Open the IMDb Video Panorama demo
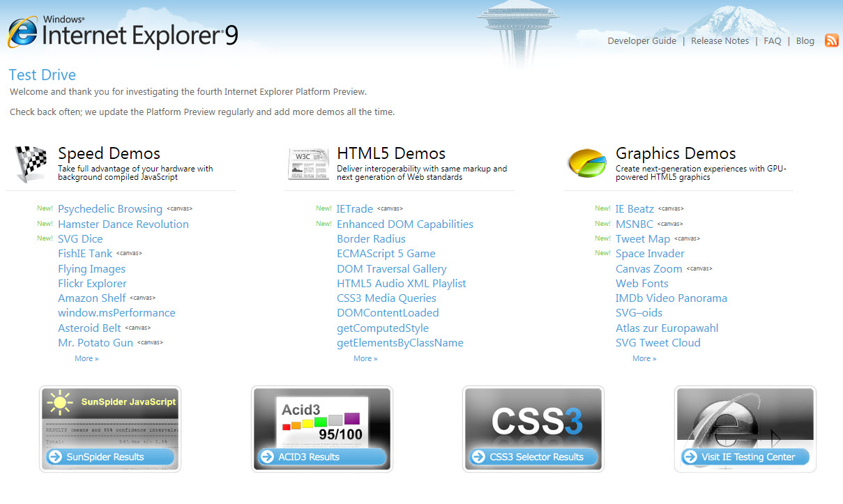The width and height of the screenshot is (843, 504). [x=671, y=298]
